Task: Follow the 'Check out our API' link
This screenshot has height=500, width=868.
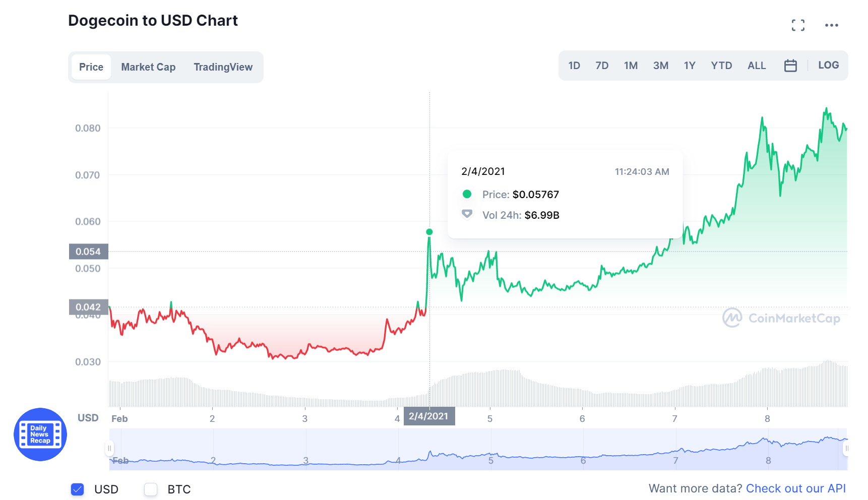Action: (x=796, y=488)
